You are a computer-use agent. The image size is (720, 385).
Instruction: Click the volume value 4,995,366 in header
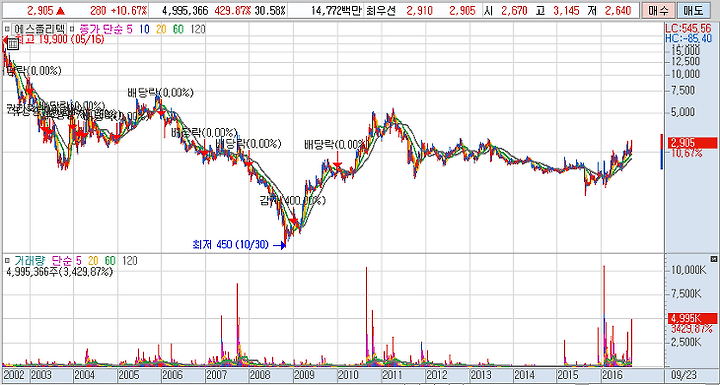(185, 11)
